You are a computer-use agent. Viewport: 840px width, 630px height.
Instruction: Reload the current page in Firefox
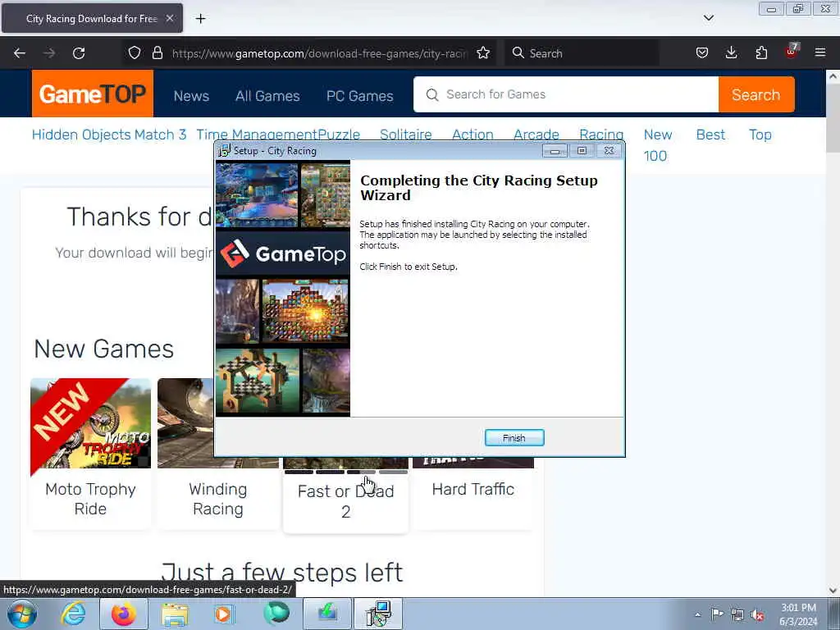(x=79, y=53)
